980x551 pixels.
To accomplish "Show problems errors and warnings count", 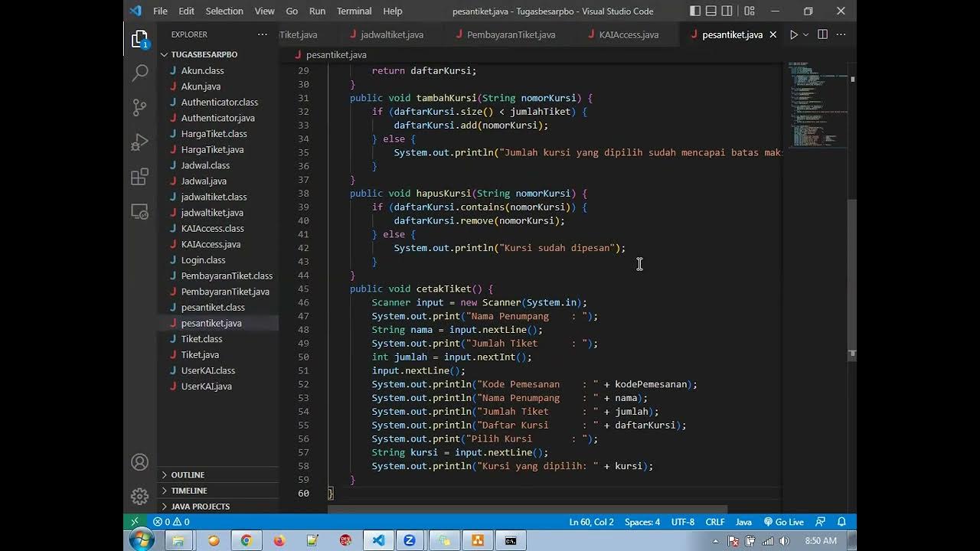I will pos(171,522).
